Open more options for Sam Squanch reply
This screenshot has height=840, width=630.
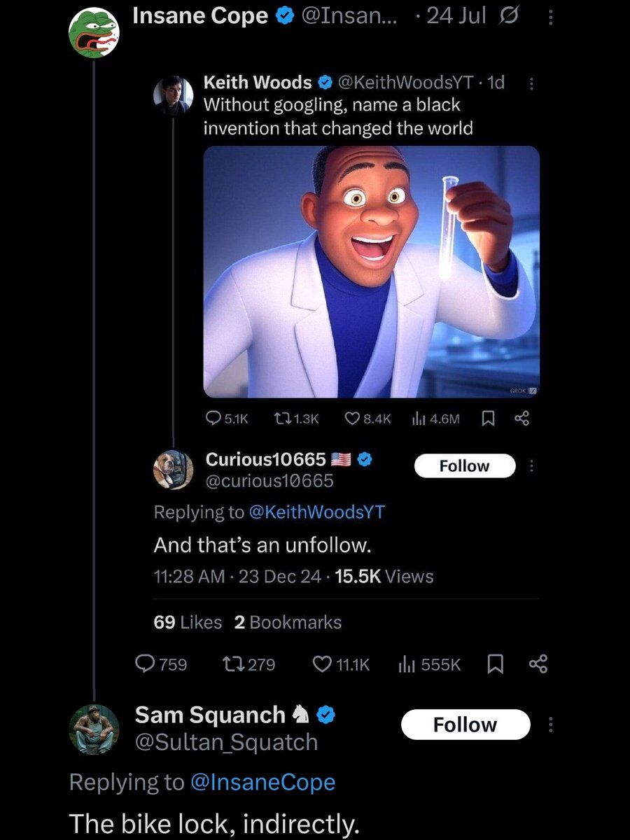(550, 725)
